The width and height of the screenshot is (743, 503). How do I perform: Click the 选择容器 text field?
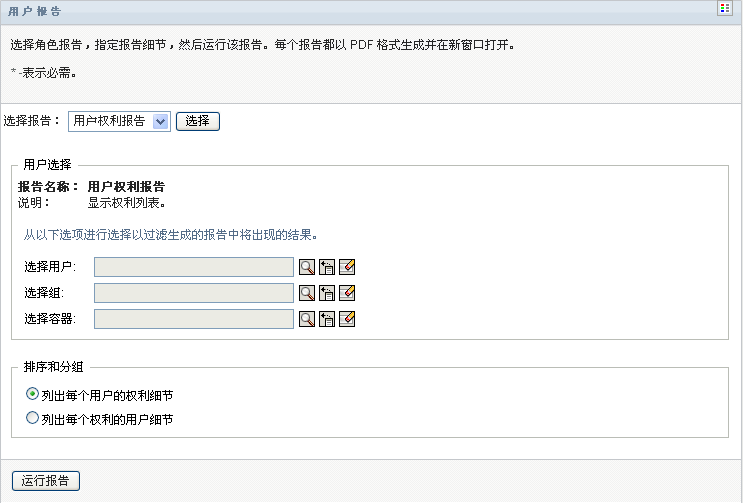coord(194,318)
